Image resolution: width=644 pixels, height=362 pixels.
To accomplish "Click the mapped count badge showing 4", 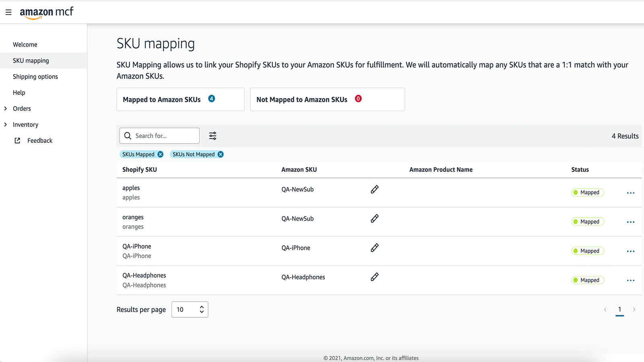I will [211, 99].
